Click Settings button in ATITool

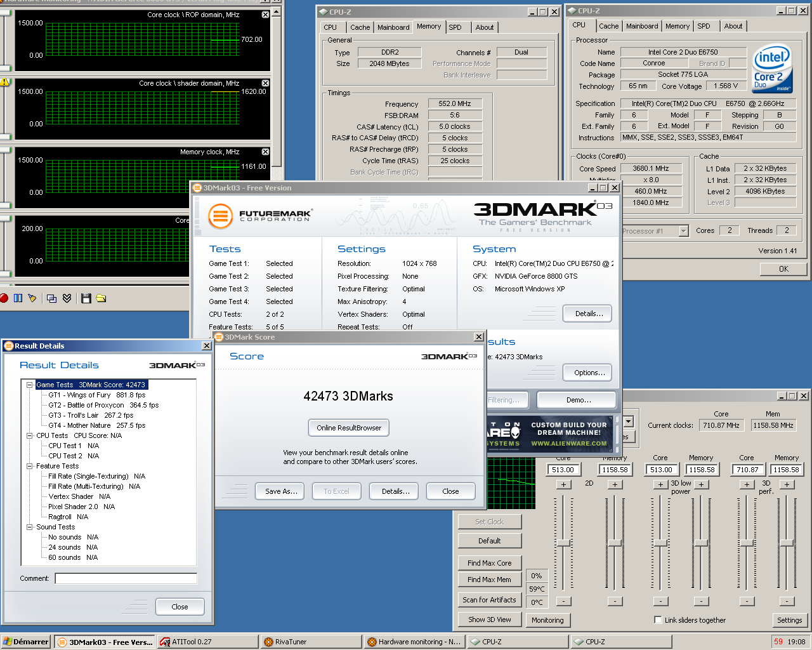[790, 620]
